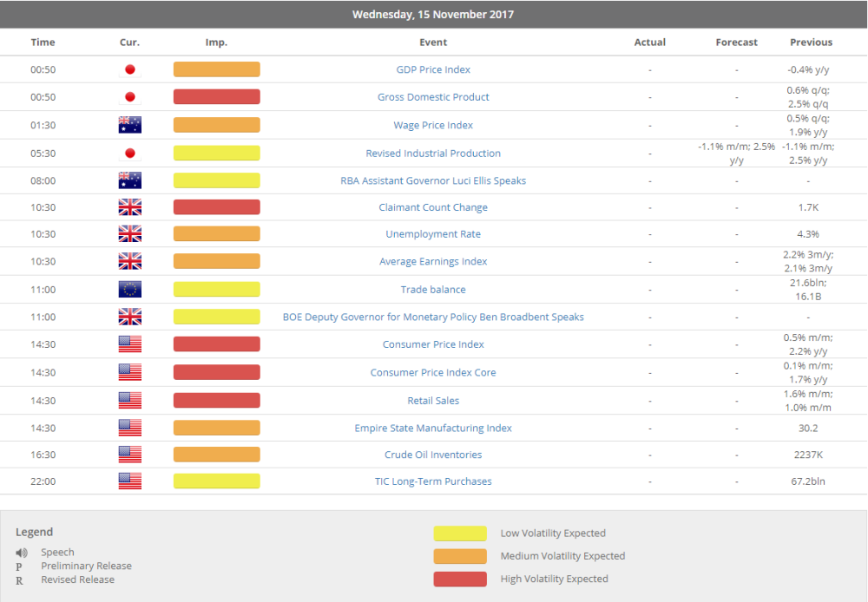This screenshot has height=602, width=868.
Task: Click the EU flag next to Trade balance
Action: [x=129, y=289]
